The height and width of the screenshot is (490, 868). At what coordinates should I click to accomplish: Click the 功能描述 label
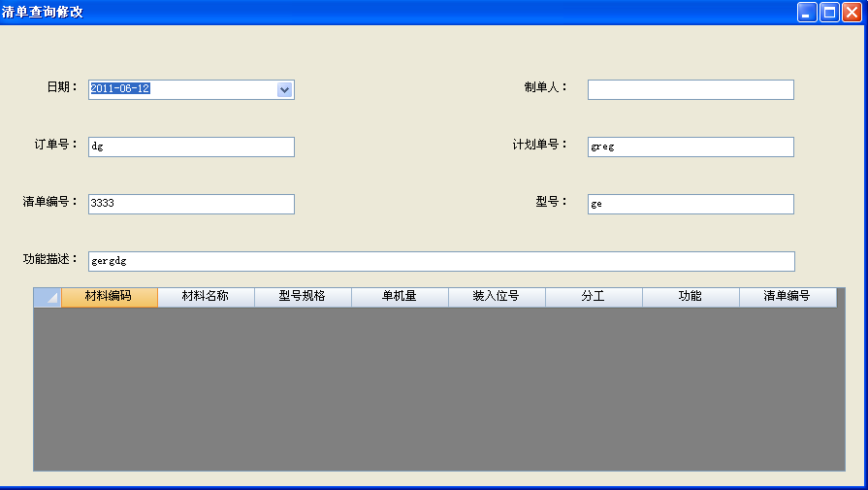click(x=49, y=258)
